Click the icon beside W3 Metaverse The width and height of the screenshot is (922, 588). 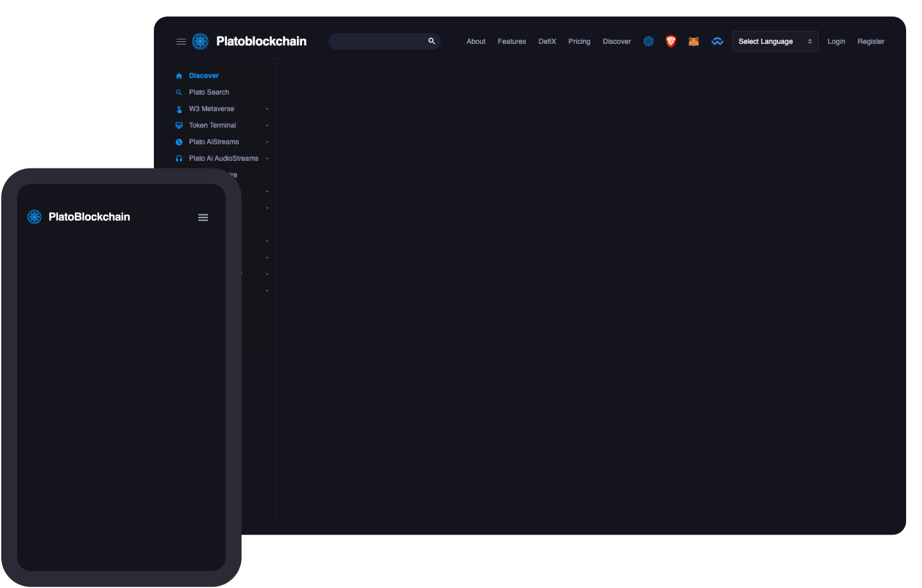[x=179, y=109]
